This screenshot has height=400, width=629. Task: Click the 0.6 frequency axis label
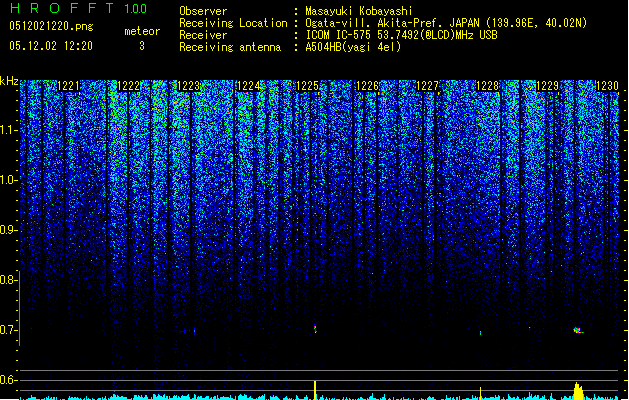[8, 380]
